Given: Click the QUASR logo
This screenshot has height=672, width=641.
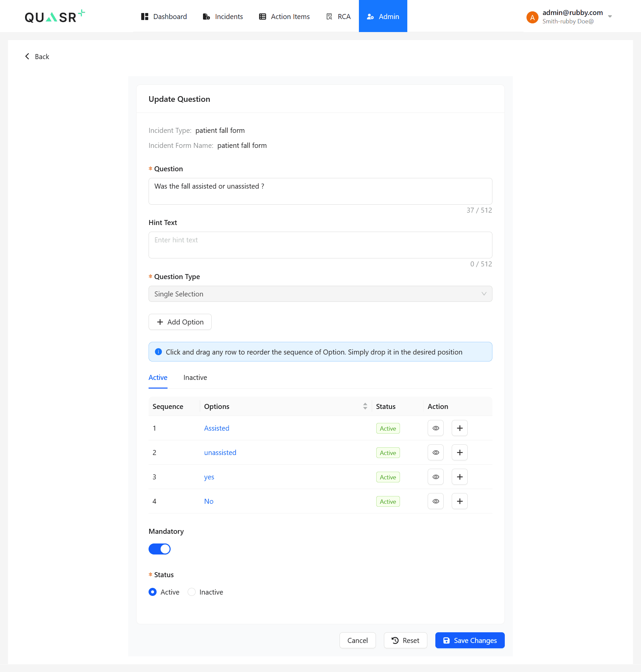Looking at the screenshot, I should pyautogui.click(x=54, y=16).
